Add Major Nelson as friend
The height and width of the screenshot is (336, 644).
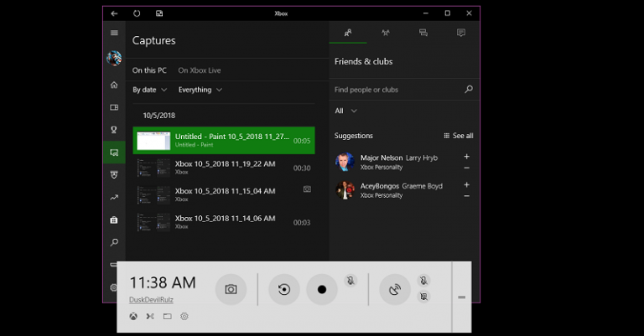[466, 157]
